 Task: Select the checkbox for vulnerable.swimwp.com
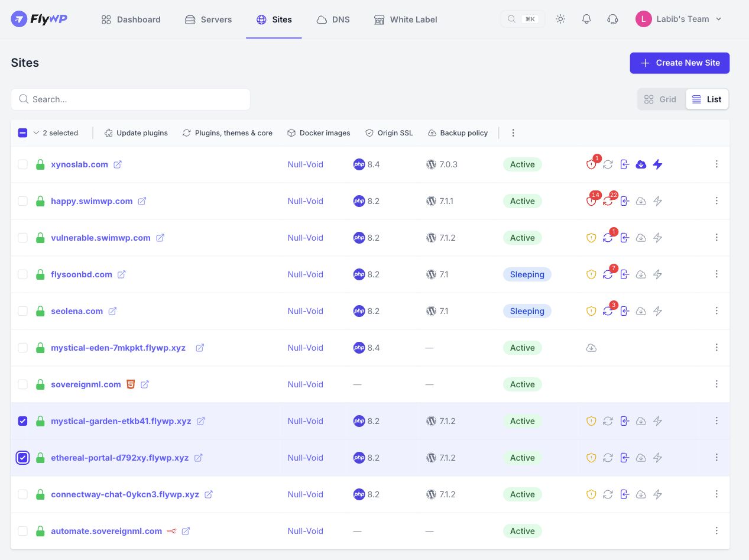pyautogui.click(x=22, y=238)
